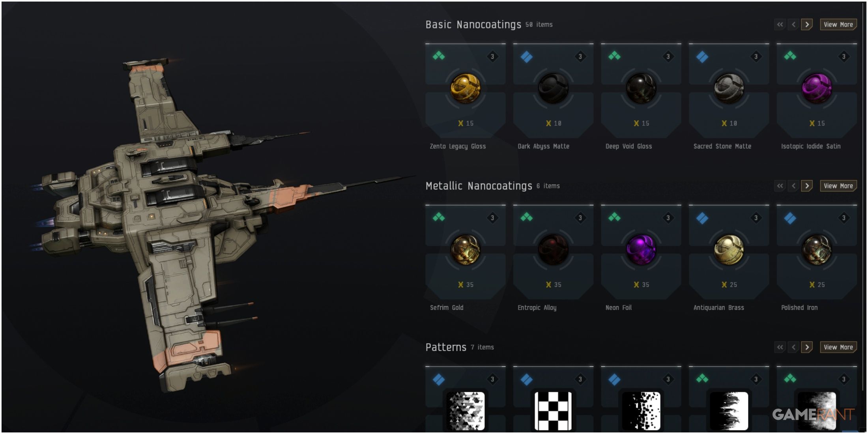
Task: Go to previous page of Basic Nanocoatings
Action: point(793,24)
